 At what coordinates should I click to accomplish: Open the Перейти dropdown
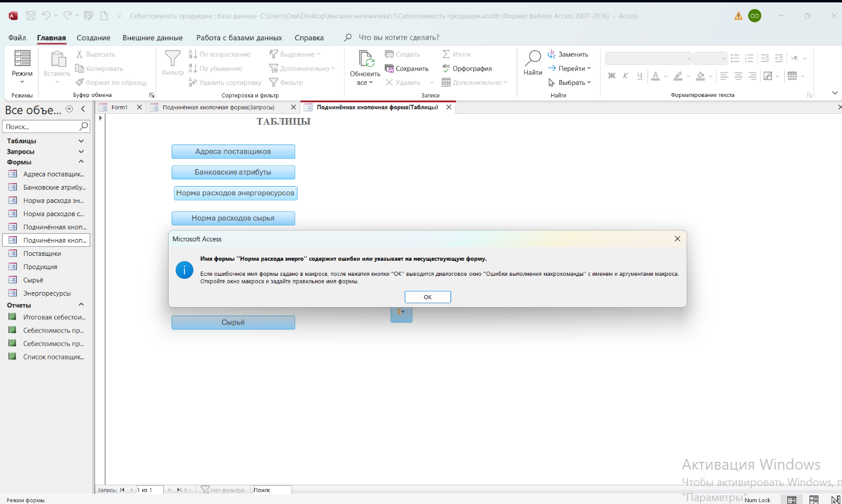pos(569,69)
